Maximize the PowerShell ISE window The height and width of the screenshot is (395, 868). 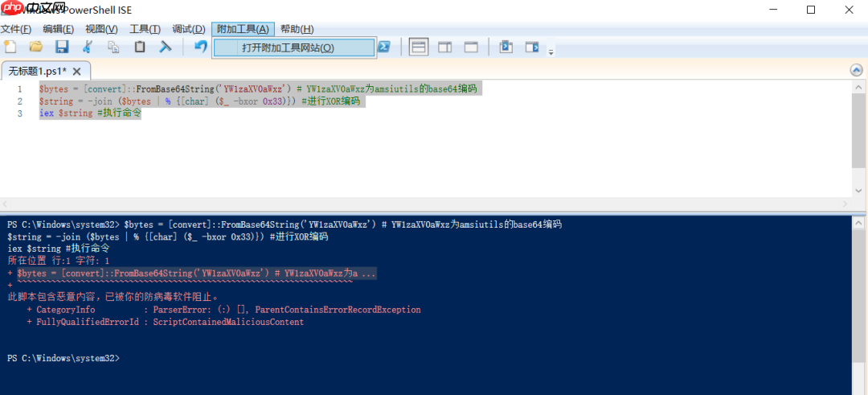coord(810,10)
